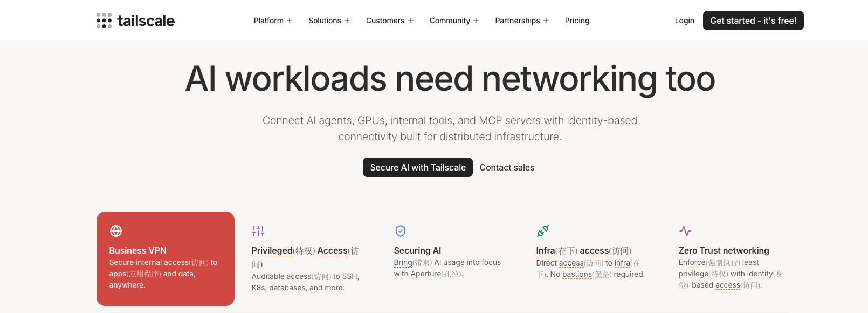Click the shield check icon above Securing AI
Viewport: 868px width, 313px height.
tap(401, 231)
